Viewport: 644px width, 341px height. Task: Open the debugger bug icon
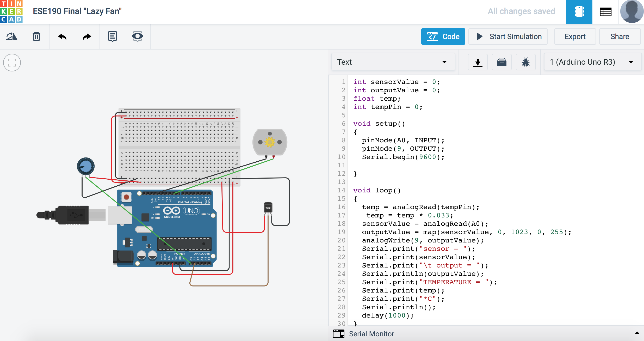point(525,62)
